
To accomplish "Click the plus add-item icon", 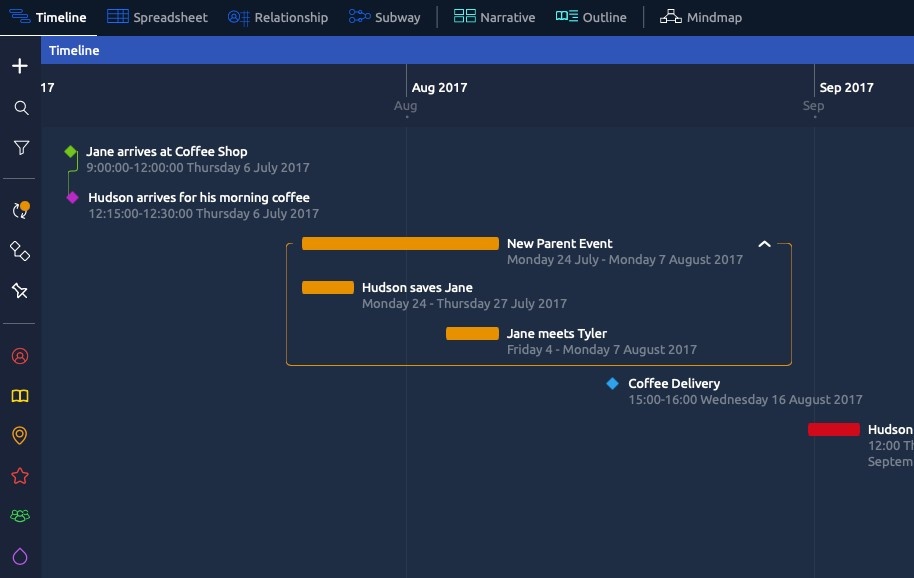I will 20,66.
